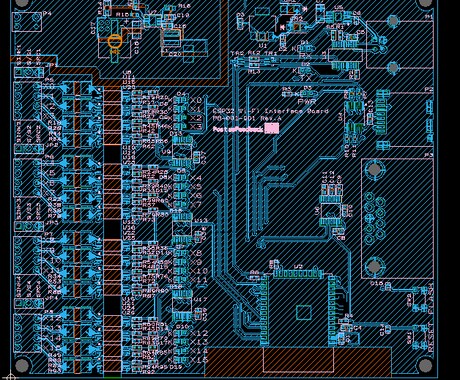Screen dimensions: 460x380
Task: Click the pink box beside Post a Feedback
Action: [272, 128]
